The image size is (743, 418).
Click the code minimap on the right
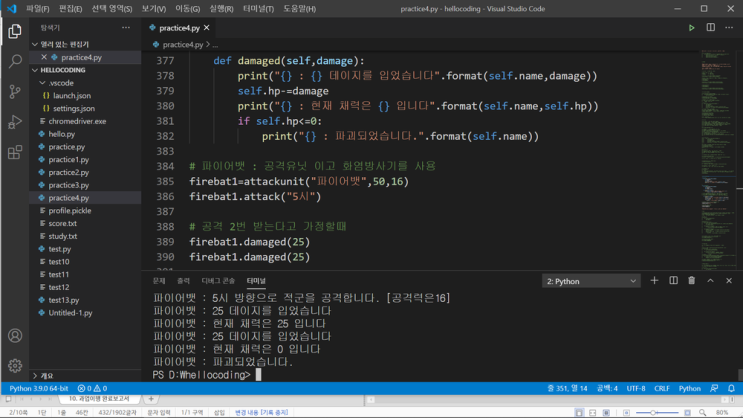[717, 160]
